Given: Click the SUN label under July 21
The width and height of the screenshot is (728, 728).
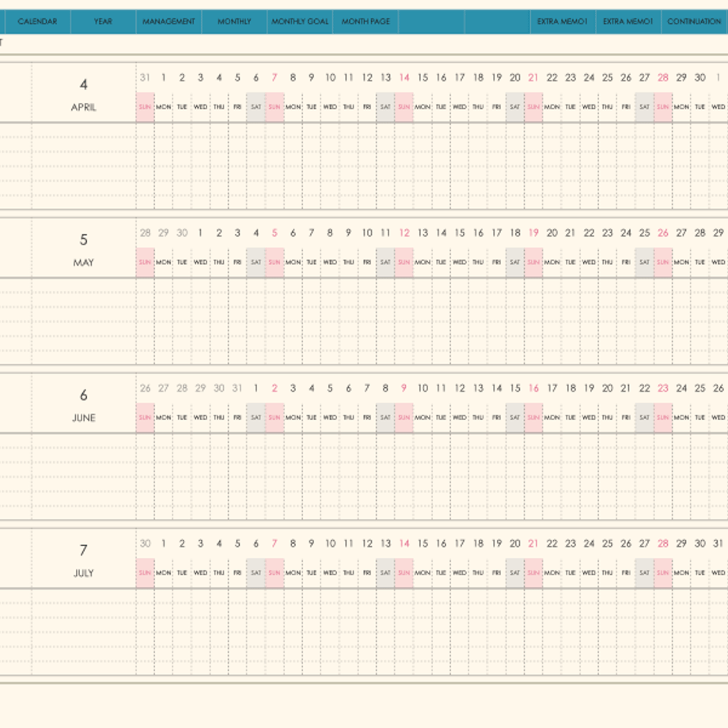Looking at the screenshot, I should click(x=533, y=573).
